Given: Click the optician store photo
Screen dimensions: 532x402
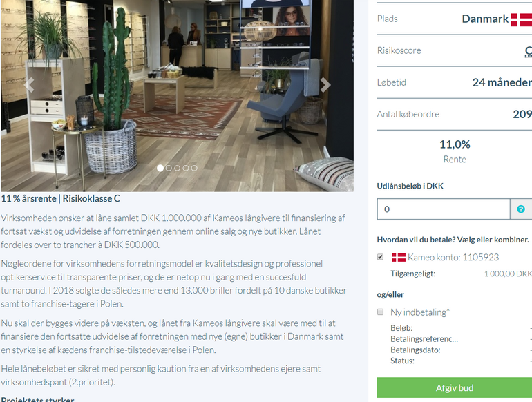Looking at the screenshot, I should click(177, 96).
